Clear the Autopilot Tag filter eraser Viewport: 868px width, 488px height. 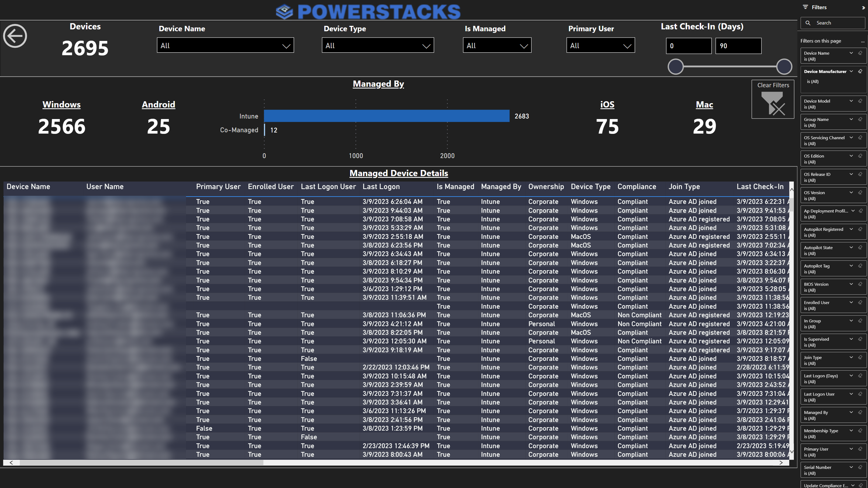(860, 266)
